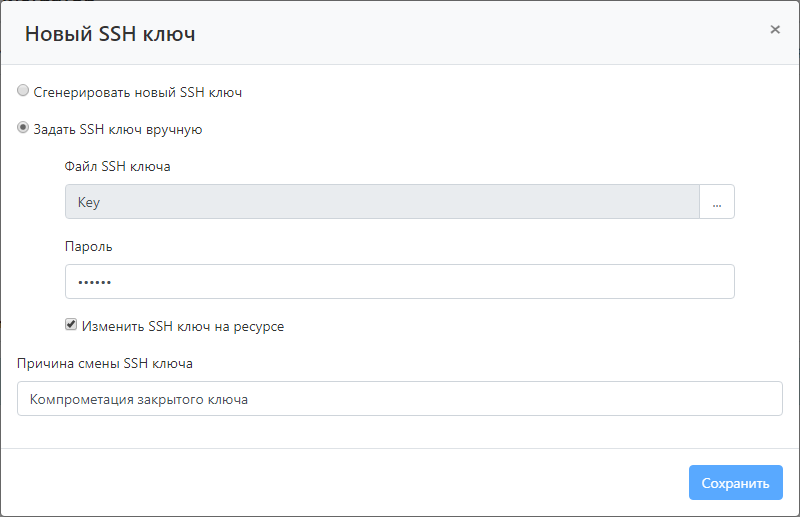
Task: Click the 'Key' filename text
Action: click(89, 202)
